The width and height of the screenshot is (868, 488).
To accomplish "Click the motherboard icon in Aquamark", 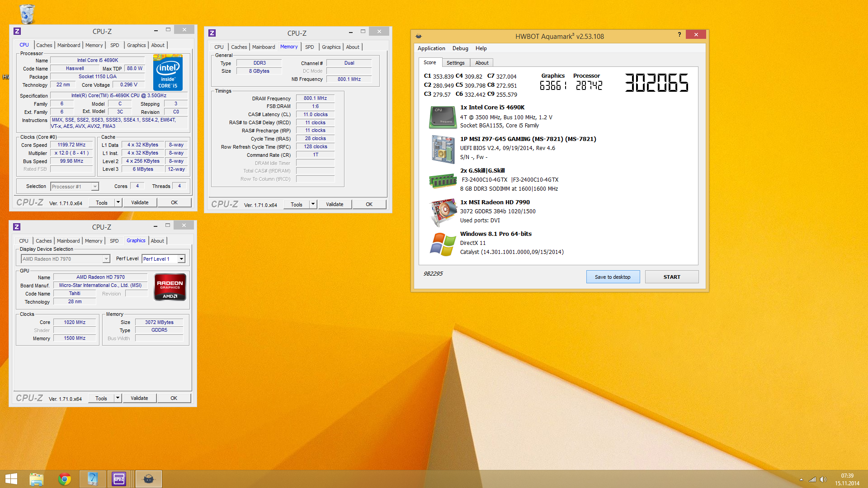I will click(442, 149).
